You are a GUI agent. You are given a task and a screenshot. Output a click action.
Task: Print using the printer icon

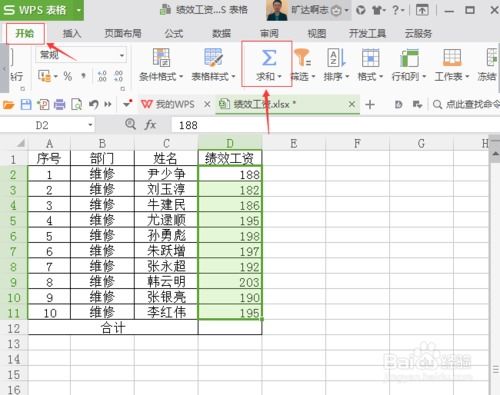pyautogui.click(x=60, y=105)
